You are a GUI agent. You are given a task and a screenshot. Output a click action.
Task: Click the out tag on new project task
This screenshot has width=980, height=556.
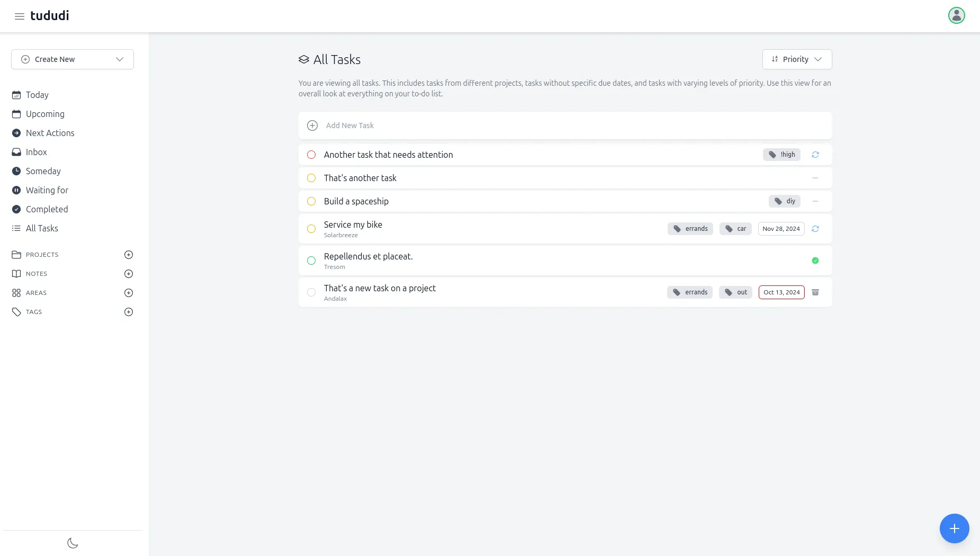point(735,292)
